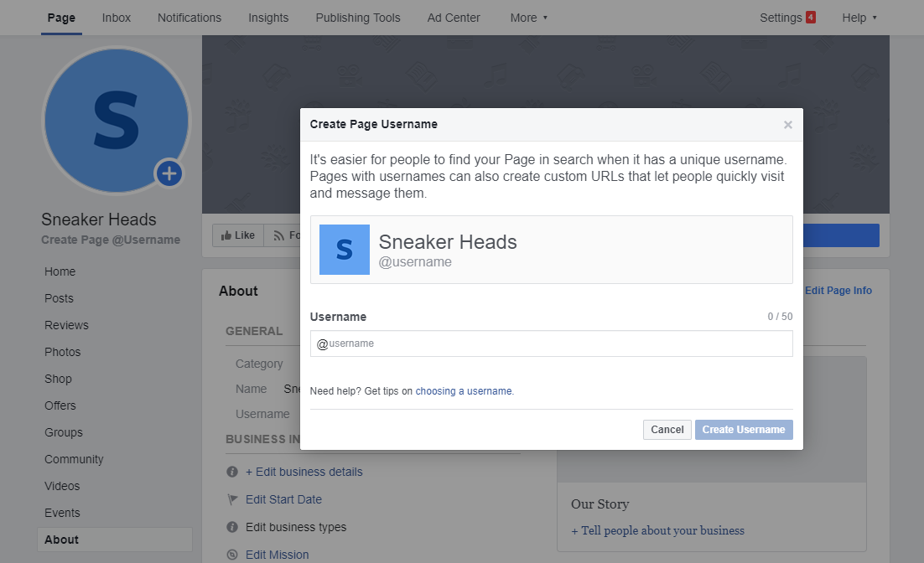Viewport: 924px width, 563px height.
Task: Click the Sneaker Heads thumbnail in dialog
Action: tap(344, 250)
